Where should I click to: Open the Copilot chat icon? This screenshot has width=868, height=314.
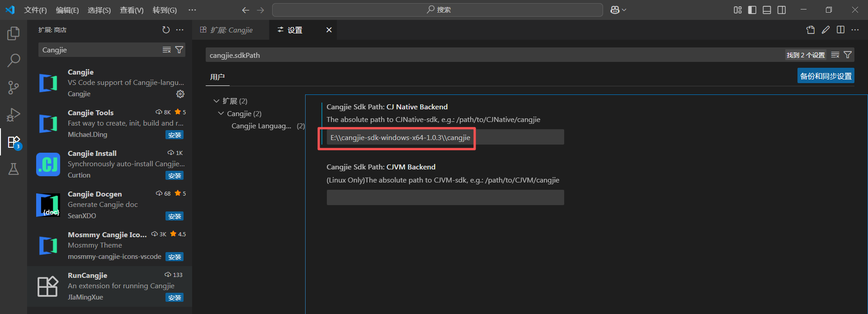coord(615,10)
